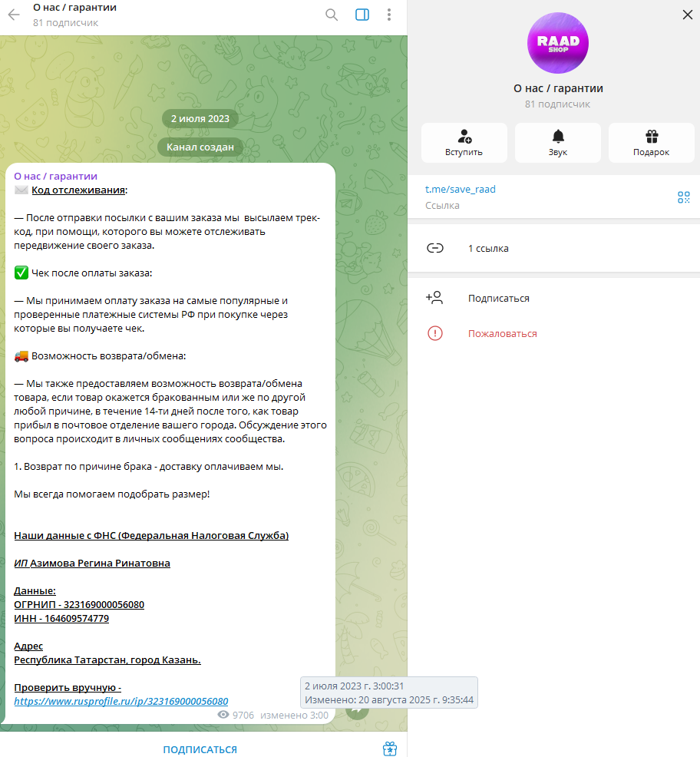Click the ПОДПИСАТЬСЯ button at bottom
This screenshot has width=700, height=757.
point(200,749)
